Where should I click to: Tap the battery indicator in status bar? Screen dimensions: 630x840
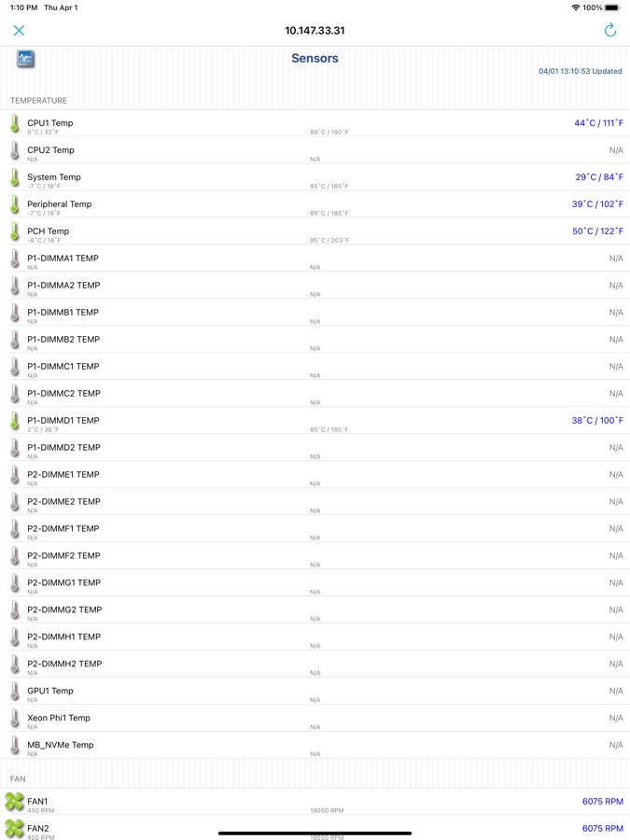[x=610, y=7]
